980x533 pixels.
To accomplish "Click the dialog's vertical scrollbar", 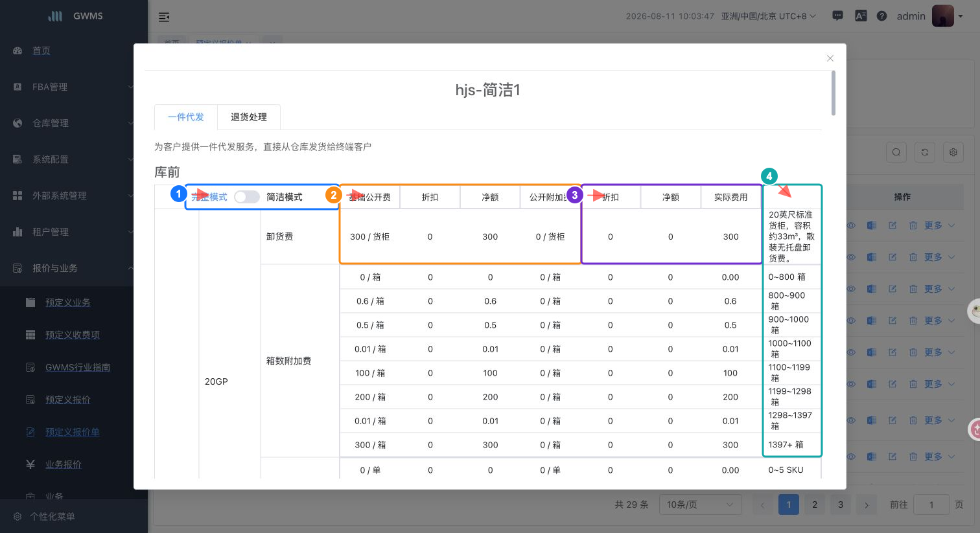I will point(833,93).
